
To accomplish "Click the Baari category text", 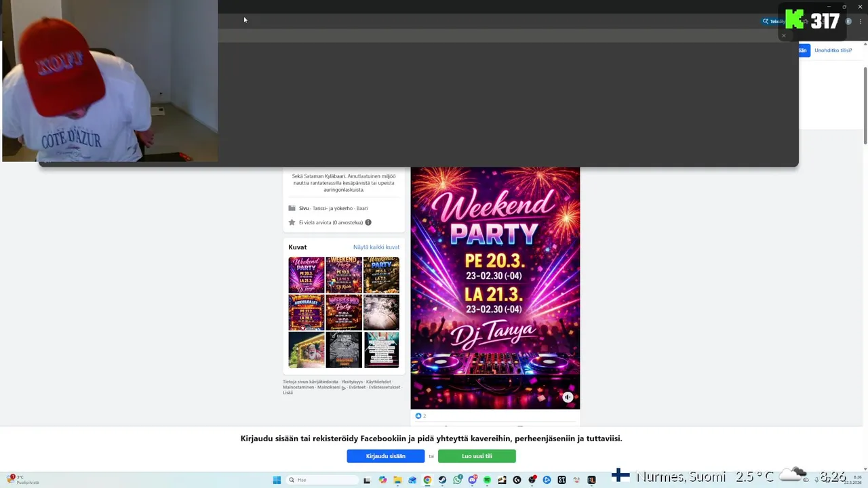I will point(362,208).
